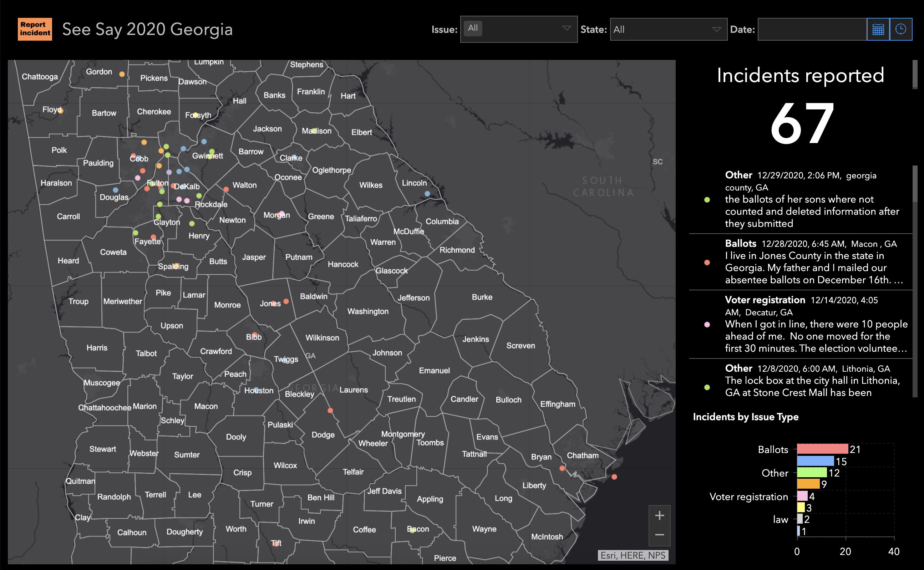The width and height of the screenshot is (924, 570).
Task: Click the Emanuel county label on map
Action: click(434, 371)
